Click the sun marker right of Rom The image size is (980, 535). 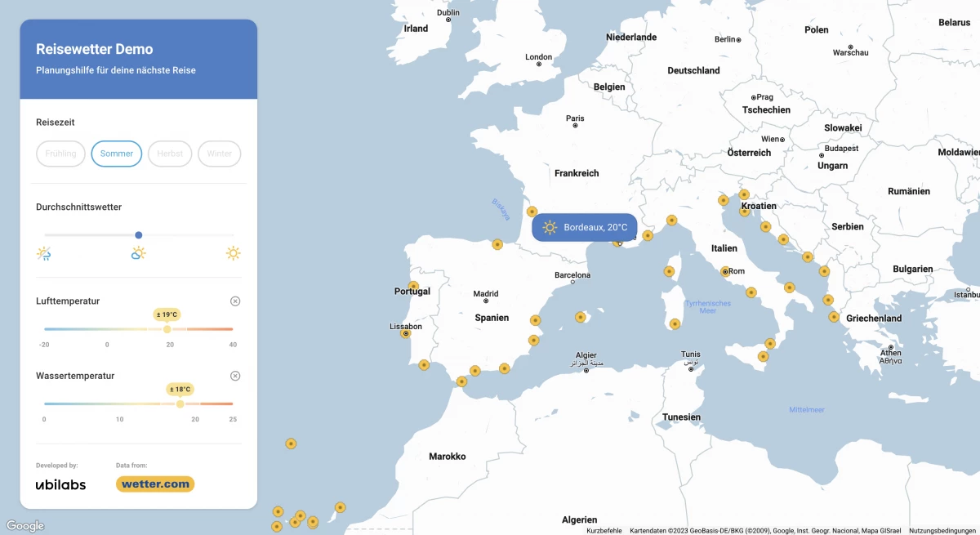click(x=751, y=292)
